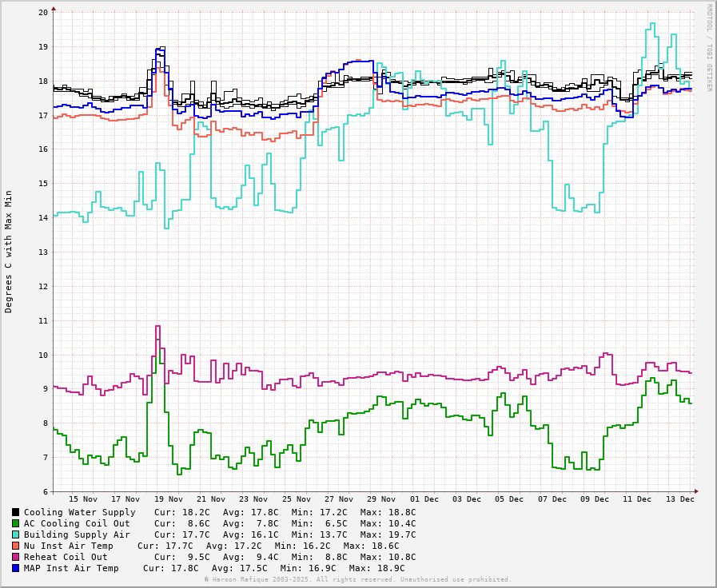Click the green AC Cooling Coil Out swatch
Viewport: 717px width, 588px height.
coord(15,523)
